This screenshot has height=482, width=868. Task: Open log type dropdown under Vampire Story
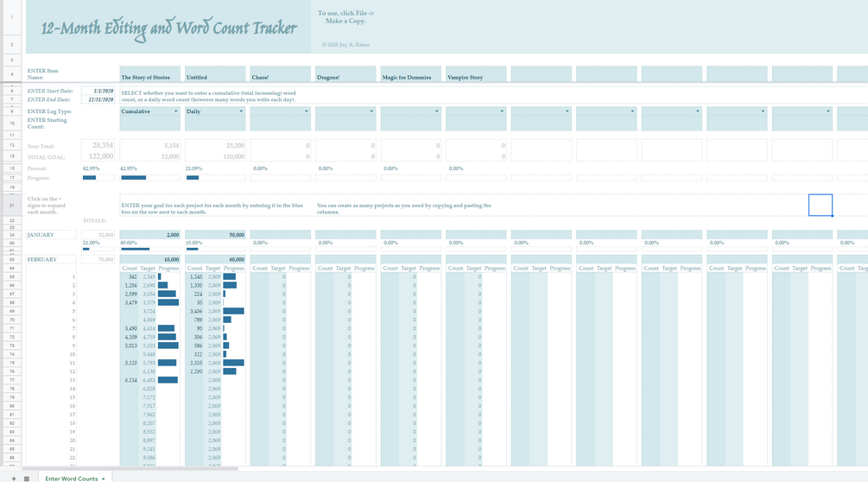[x=502, y=111]
